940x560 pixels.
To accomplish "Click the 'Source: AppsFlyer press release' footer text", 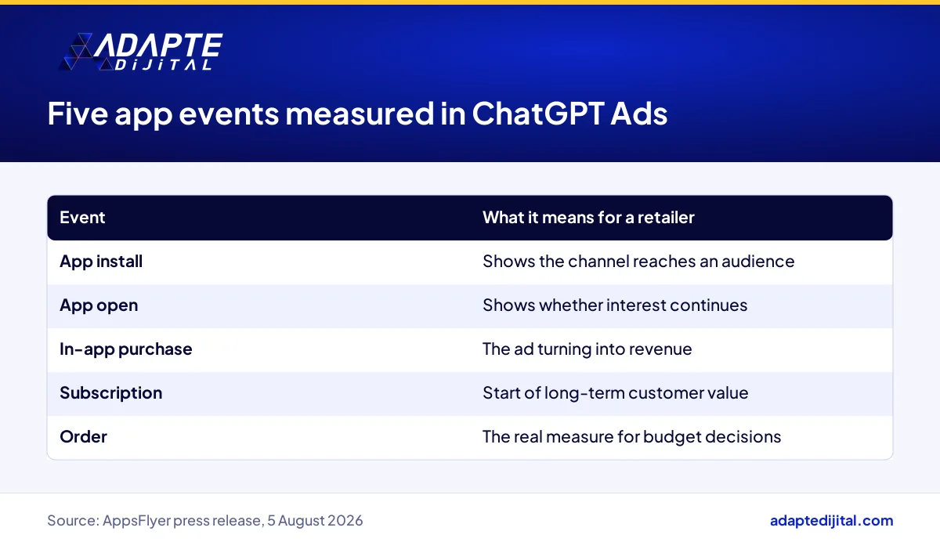I will [205, 520].
